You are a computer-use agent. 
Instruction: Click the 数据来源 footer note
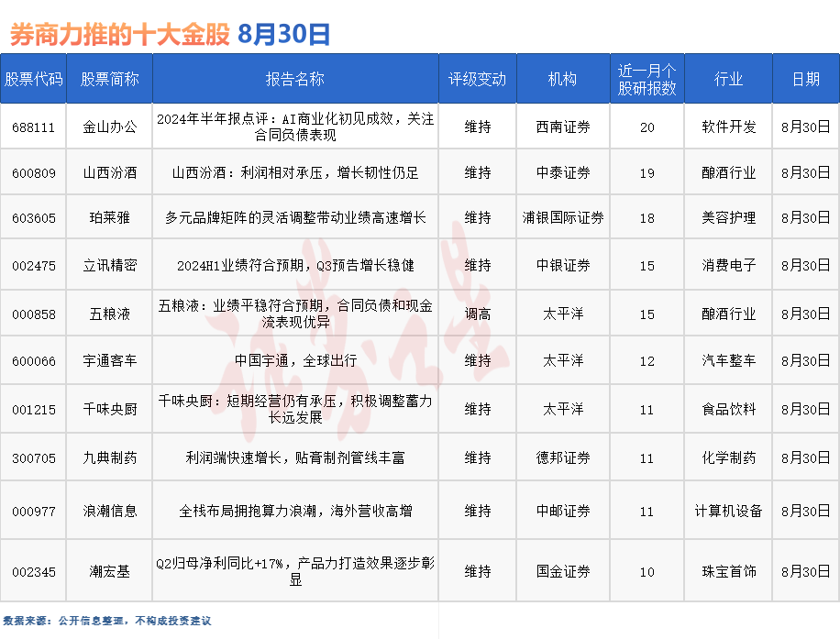click(x=107, y=621)
